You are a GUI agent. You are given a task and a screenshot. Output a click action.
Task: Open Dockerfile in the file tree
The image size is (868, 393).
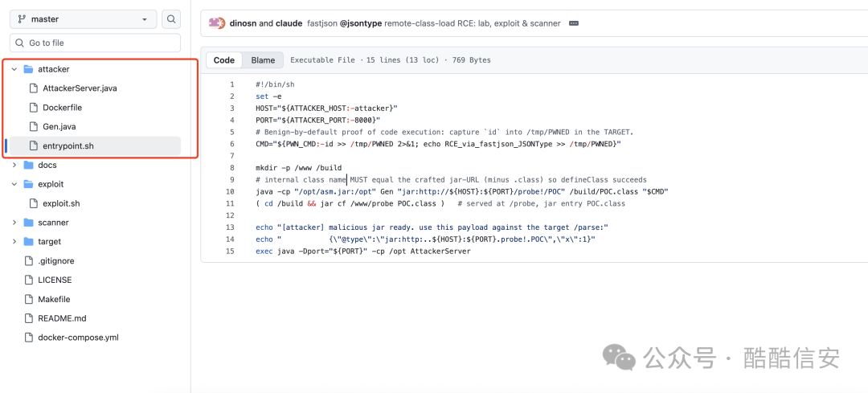click(62, 108)
